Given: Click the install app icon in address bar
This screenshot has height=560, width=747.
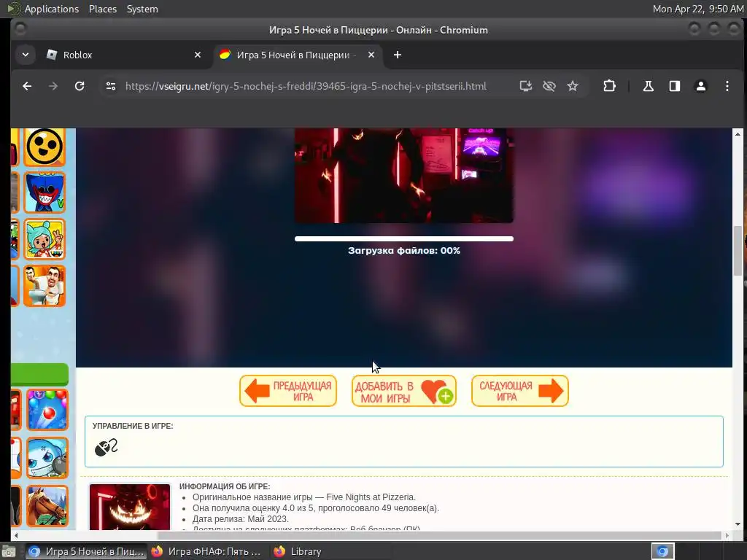Looking at the screenshot, I should point(525,86).
